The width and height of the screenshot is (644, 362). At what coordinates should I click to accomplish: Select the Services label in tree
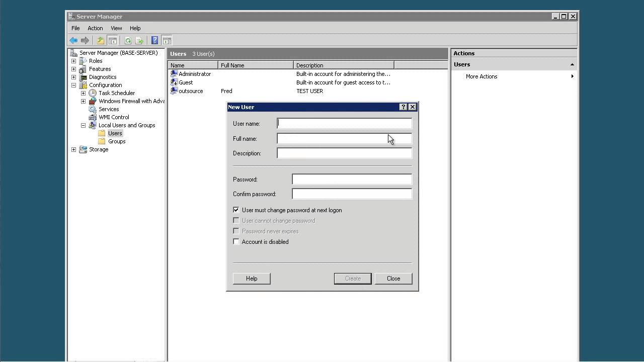click(x=109, y=109)
